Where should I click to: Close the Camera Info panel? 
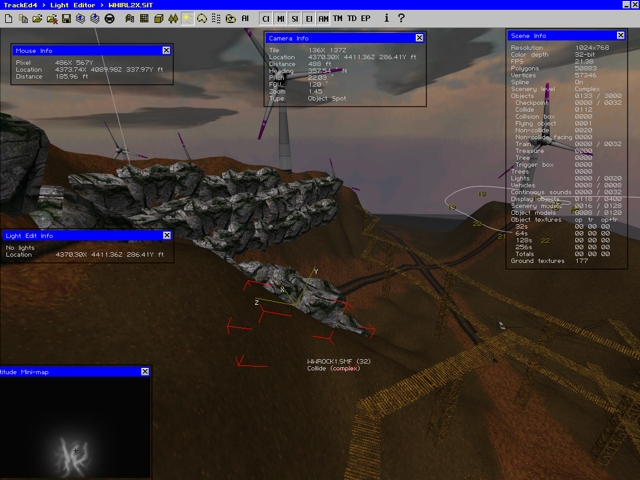[419, 38]
